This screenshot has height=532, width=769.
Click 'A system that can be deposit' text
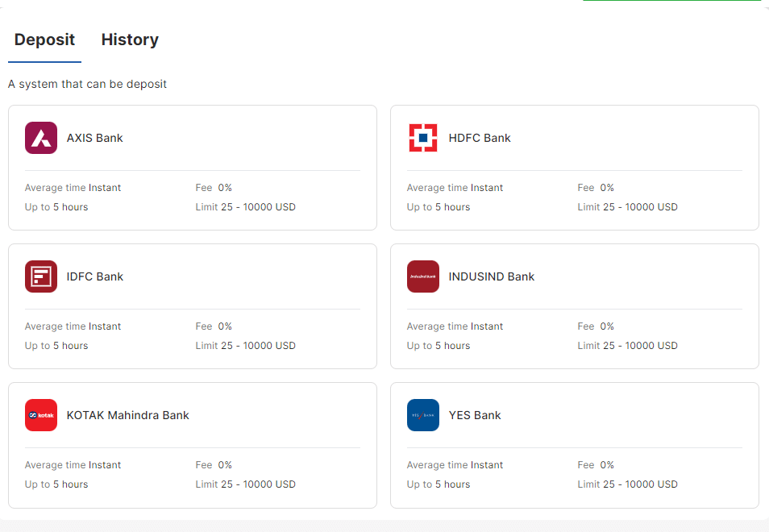click(x=87, y=85)
